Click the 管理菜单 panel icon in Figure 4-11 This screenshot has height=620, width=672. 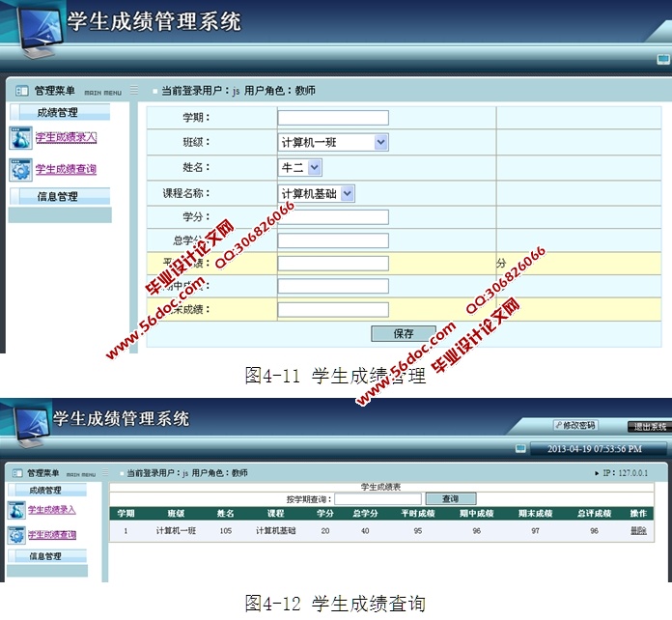coord(21,91)
